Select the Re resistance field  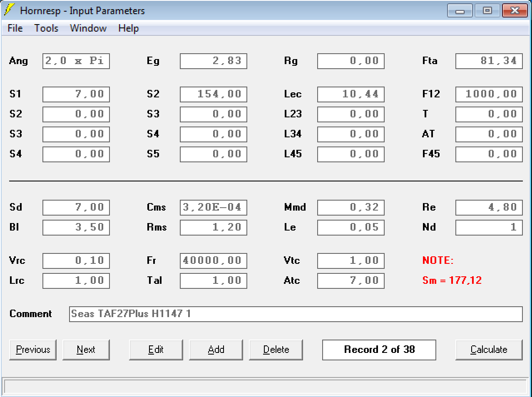489,207
